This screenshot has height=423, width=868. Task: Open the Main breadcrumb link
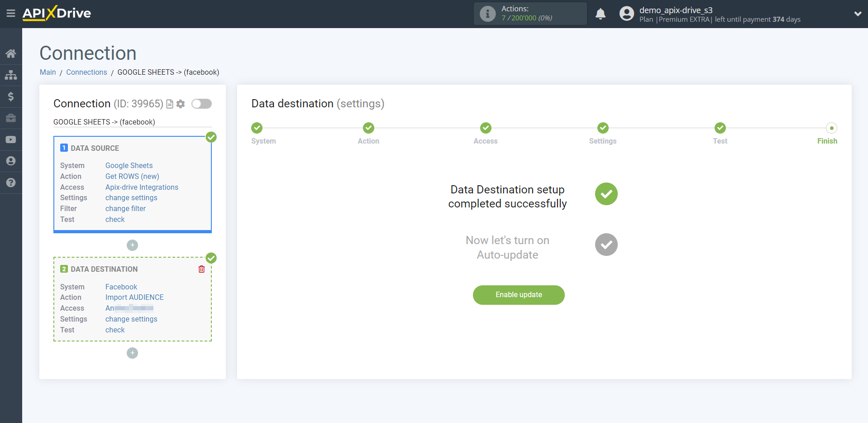click(48, 72)
